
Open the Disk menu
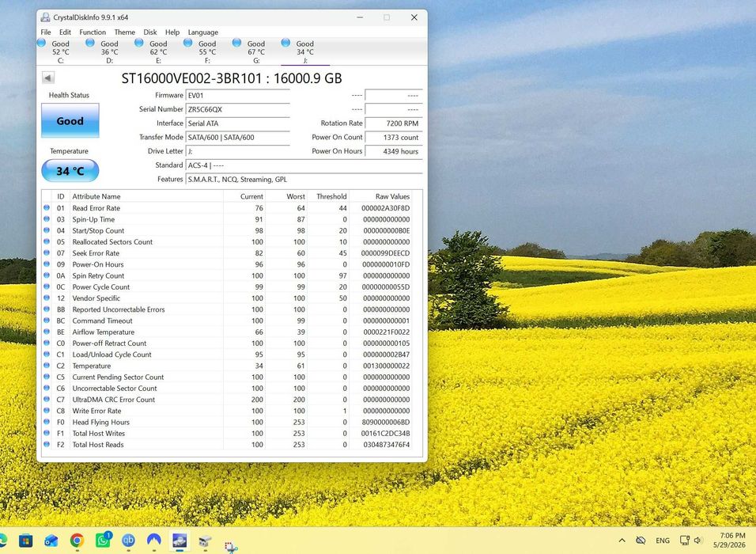pos(150,32)
